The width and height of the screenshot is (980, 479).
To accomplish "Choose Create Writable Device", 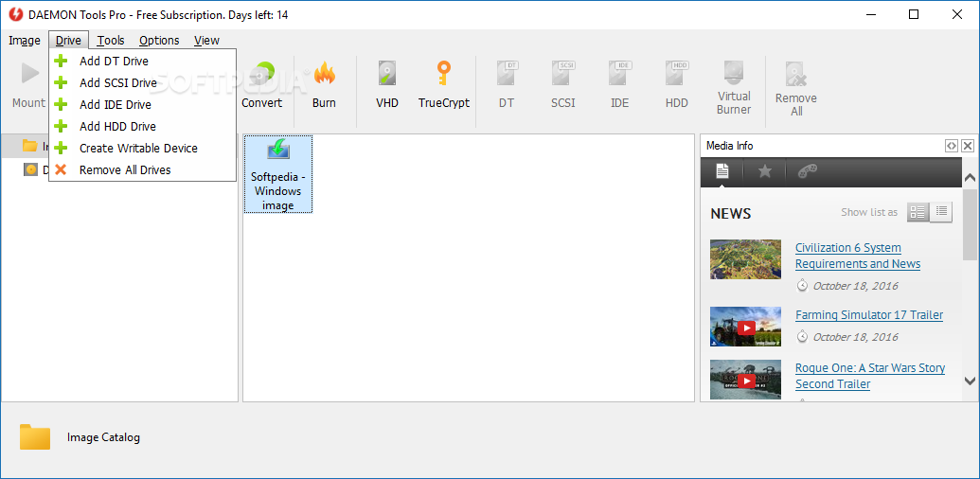I will [142, 148].
